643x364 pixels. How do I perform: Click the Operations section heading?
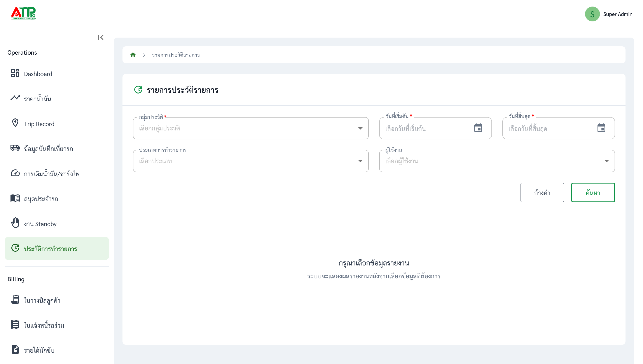pos(22,52)
